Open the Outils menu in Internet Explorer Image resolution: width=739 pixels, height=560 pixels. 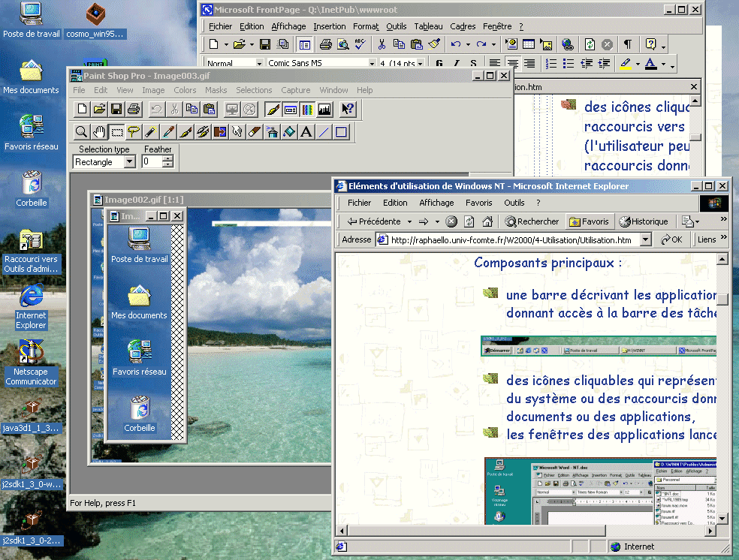tap(514, 203)
